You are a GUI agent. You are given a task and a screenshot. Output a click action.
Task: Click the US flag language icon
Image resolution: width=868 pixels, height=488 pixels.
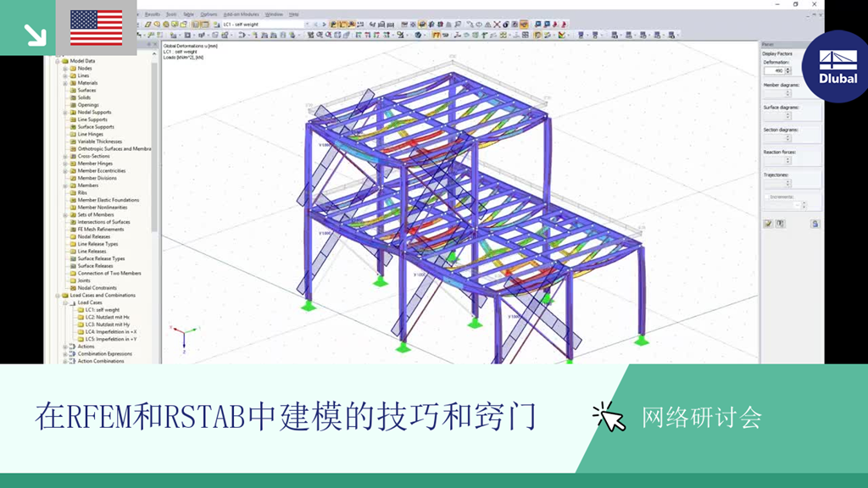click(x=97, y=28)
